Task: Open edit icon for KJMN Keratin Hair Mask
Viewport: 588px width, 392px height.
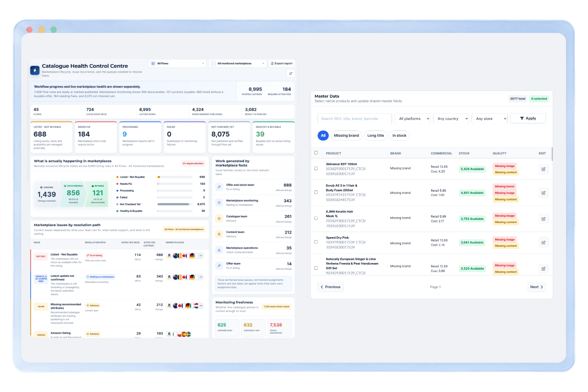Action: (543, 219)
